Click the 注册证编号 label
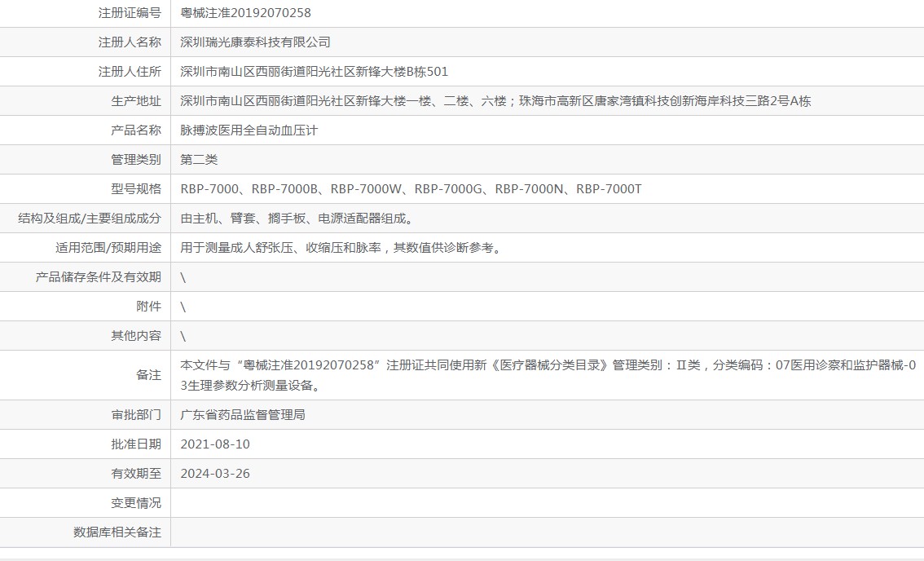Image resolution: width=924 pixels, height=561 pixels. pyautogui.click(x=130, y=12)
